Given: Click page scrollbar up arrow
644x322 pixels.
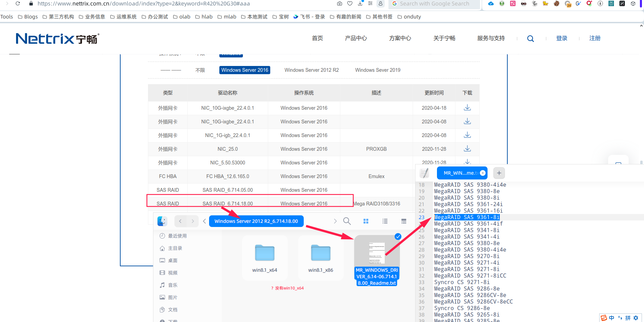Looking at the screenshot, I should pos(641,26).
